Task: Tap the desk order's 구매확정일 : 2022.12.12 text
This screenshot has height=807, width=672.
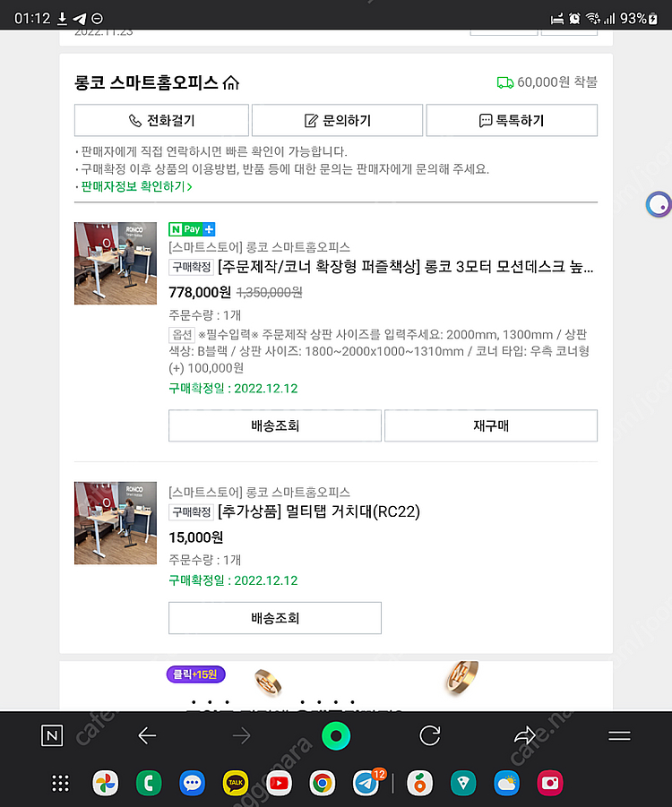Action: 233,388
